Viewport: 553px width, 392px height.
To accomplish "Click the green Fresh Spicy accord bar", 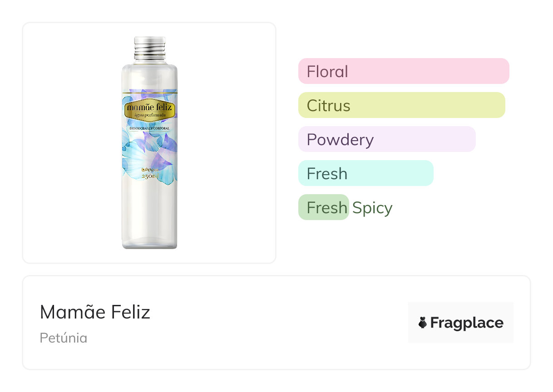I will click(323, 207).
